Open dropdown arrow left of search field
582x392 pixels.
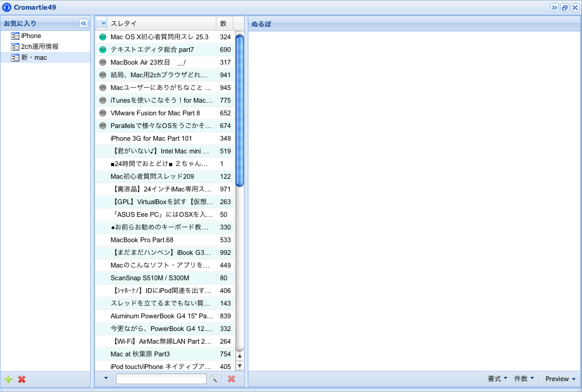click(x=106, y=379)
